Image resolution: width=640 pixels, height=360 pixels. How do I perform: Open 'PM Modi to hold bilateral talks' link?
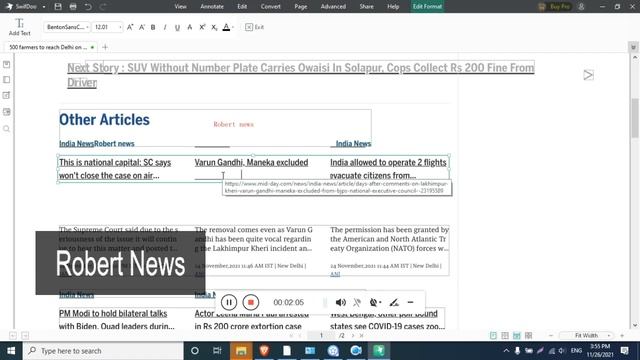[117, 320]
